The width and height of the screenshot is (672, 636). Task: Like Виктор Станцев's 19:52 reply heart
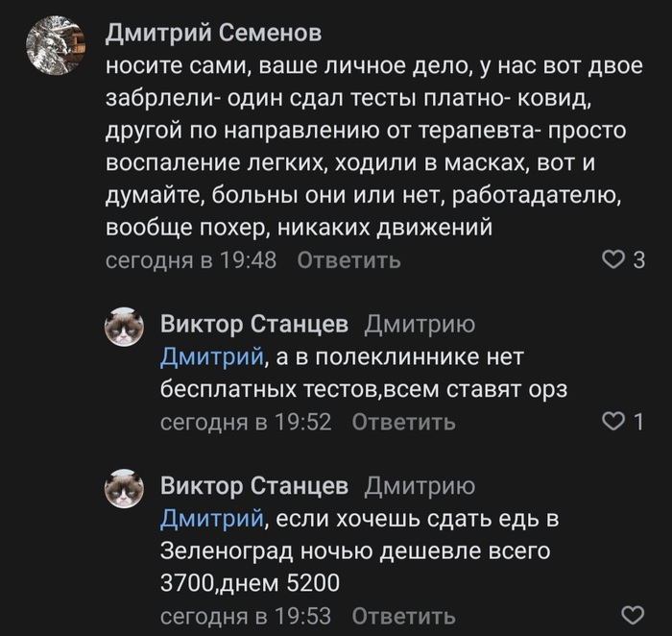(x=612, y=421)
